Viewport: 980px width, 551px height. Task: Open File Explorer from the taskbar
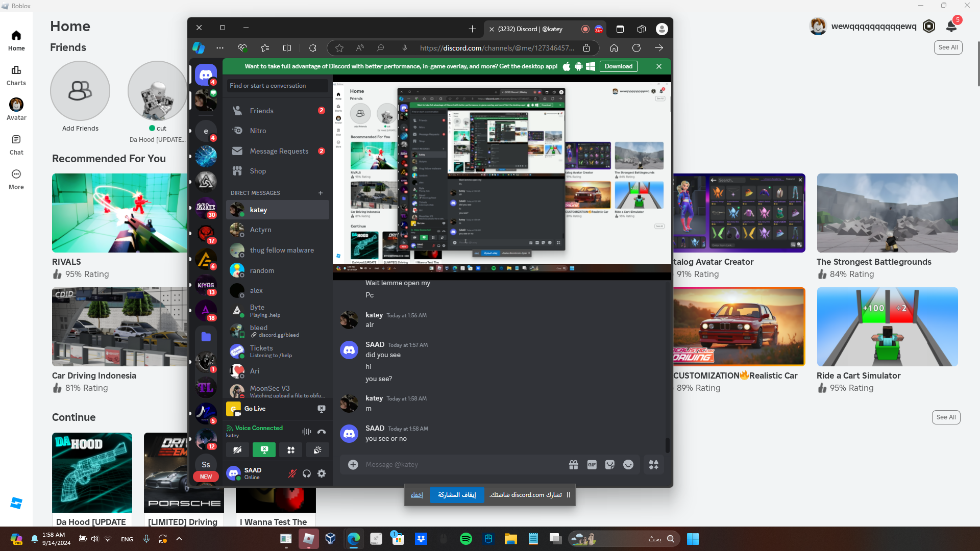(511, 539)
